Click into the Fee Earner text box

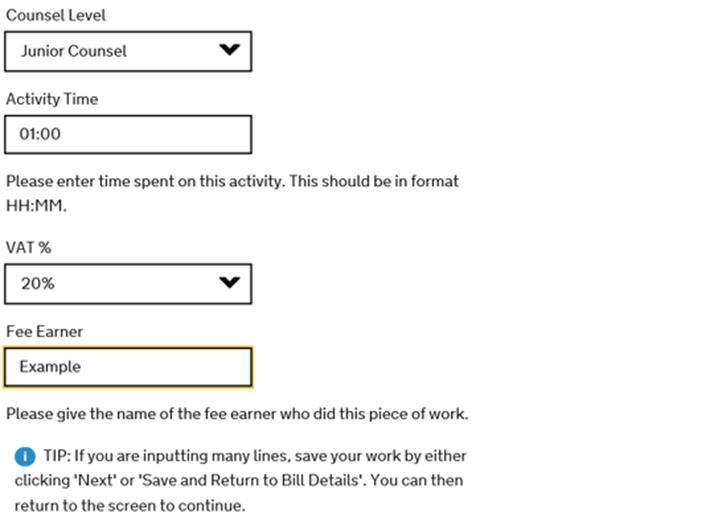click(128, 367)
